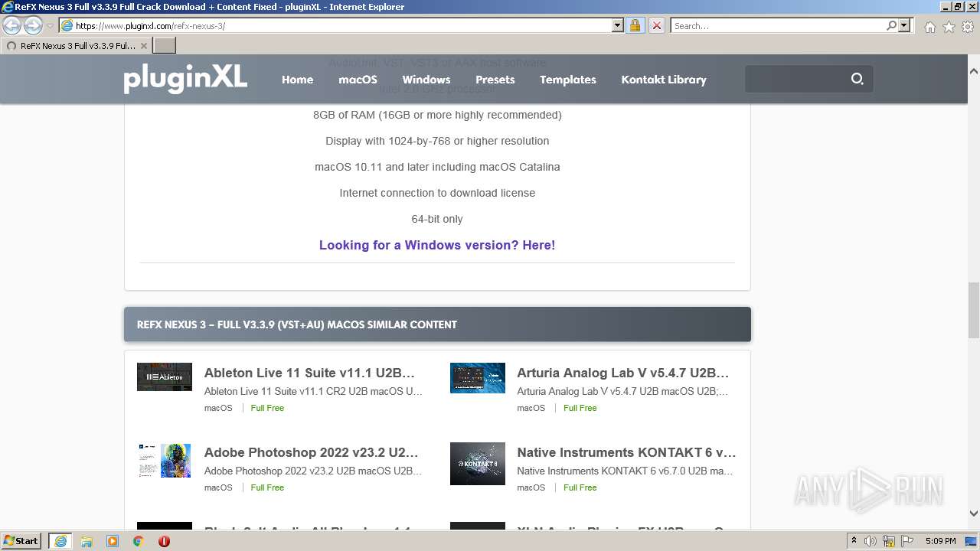Close the ReFX Nexus 3 tab

click(x=143, y=46)
